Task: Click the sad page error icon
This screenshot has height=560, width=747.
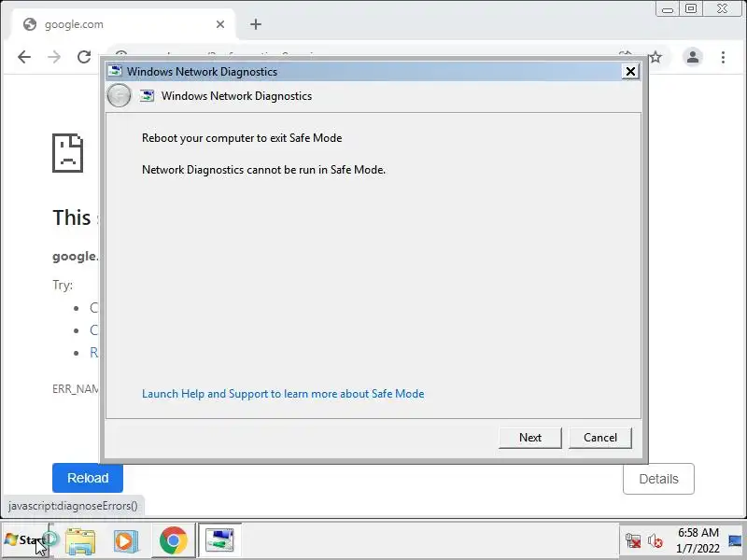Action: point(67,153)
